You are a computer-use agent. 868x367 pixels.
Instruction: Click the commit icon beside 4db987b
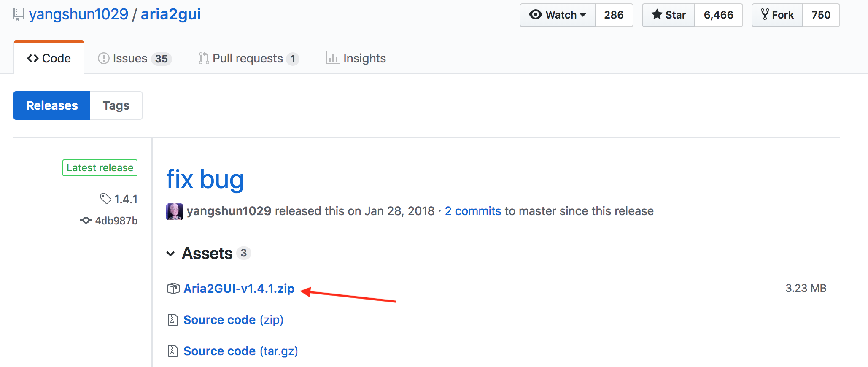coord(86,220)
